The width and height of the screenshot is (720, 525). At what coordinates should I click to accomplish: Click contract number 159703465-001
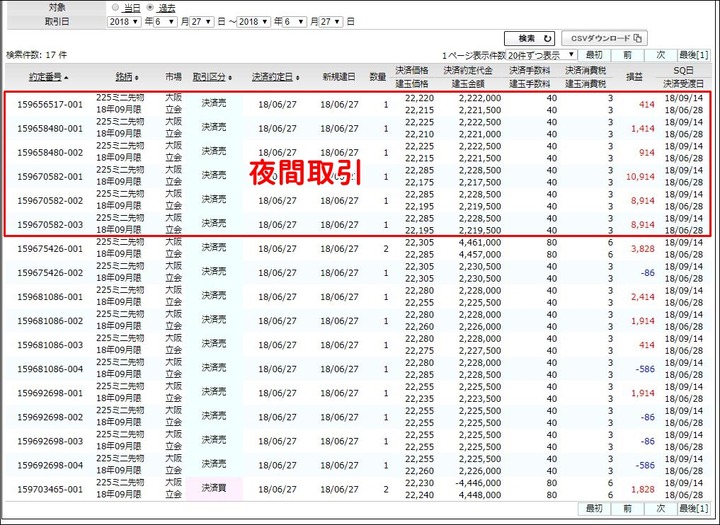pyautogui.click(x=50, y=489)
